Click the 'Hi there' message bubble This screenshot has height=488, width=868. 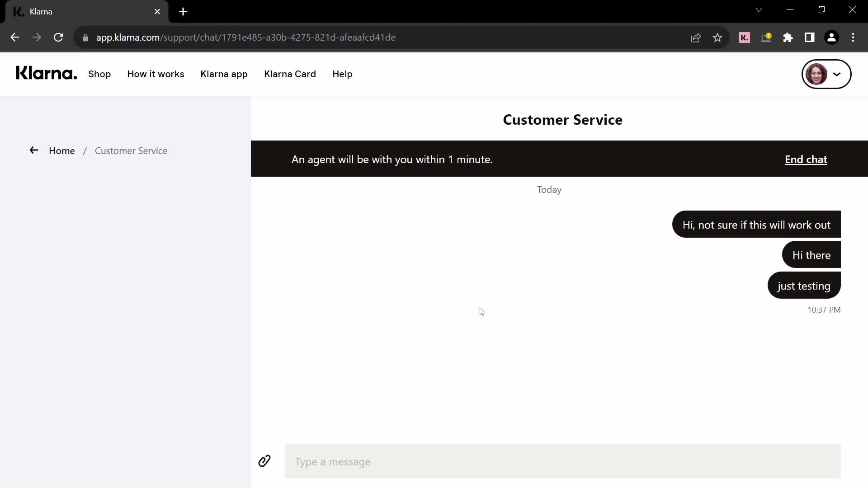811,255
